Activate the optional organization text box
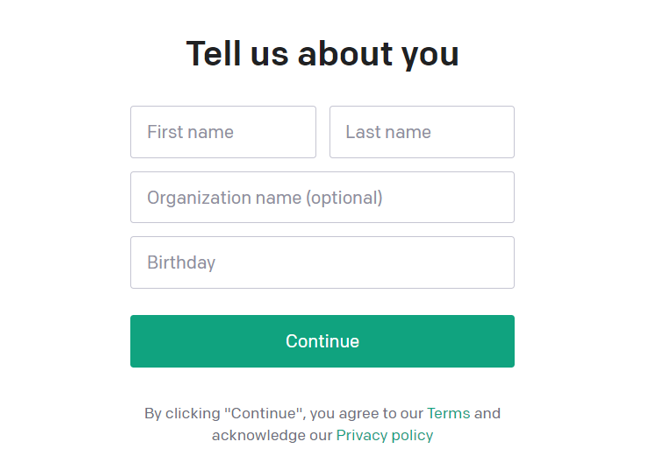The image size is (657, 457). (322, 197)
